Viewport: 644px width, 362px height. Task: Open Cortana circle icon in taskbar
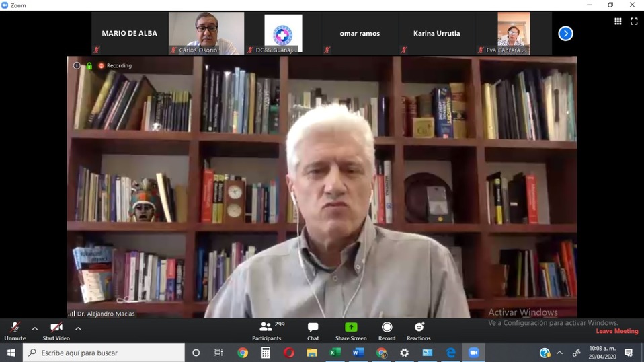click(x=196, y=353)
